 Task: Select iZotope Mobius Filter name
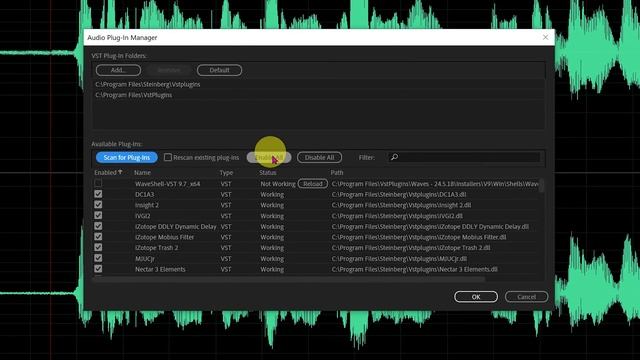tap(164, 237)
